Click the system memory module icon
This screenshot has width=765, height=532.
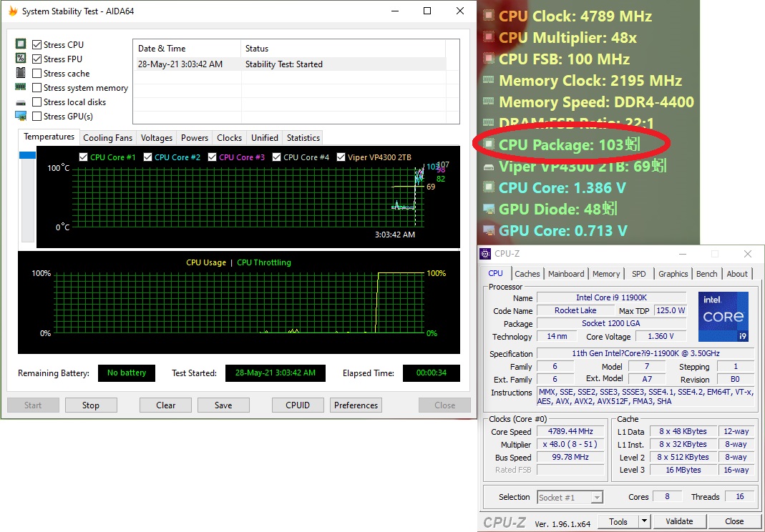[x=21, y=87]
